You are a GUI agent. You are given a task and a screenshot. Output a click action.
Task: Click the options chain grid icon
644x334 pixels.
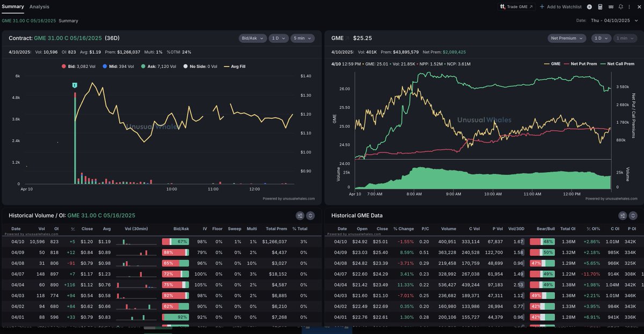click(x=611, y=6)
